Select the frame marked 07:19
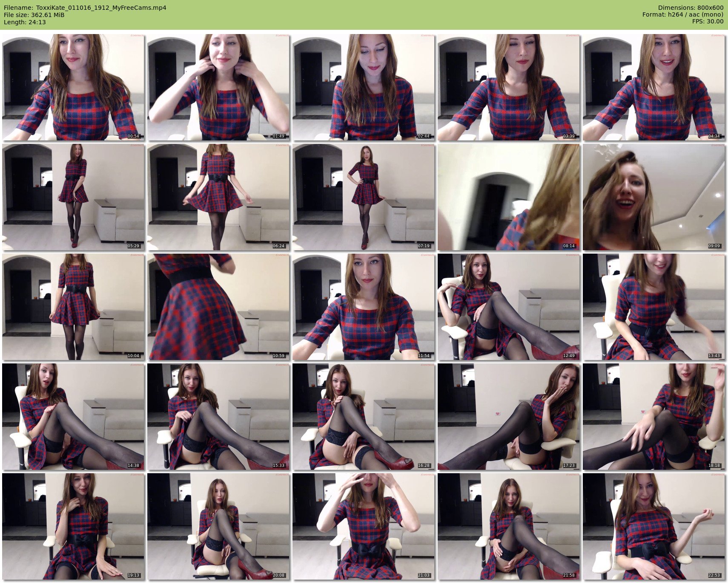The height and width of the screenshot is (583, 728). pyautogui.click(x=364, y=197)
